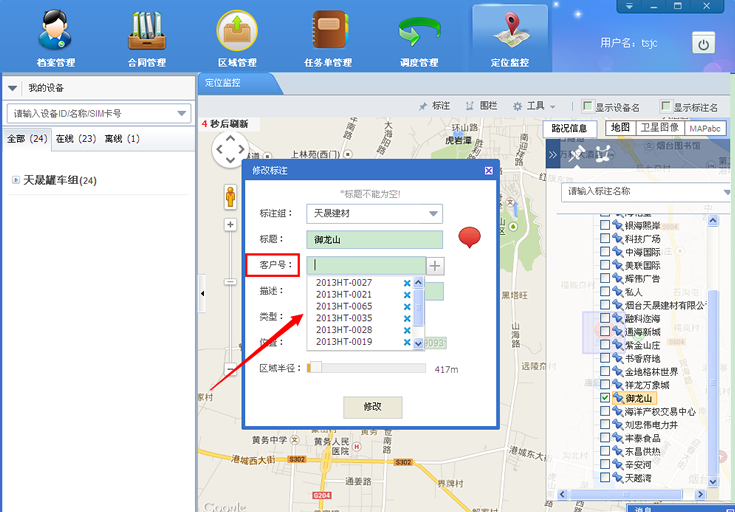
Task: Open the 工具 dropdown menu
Action: click(x=541, y=106)
